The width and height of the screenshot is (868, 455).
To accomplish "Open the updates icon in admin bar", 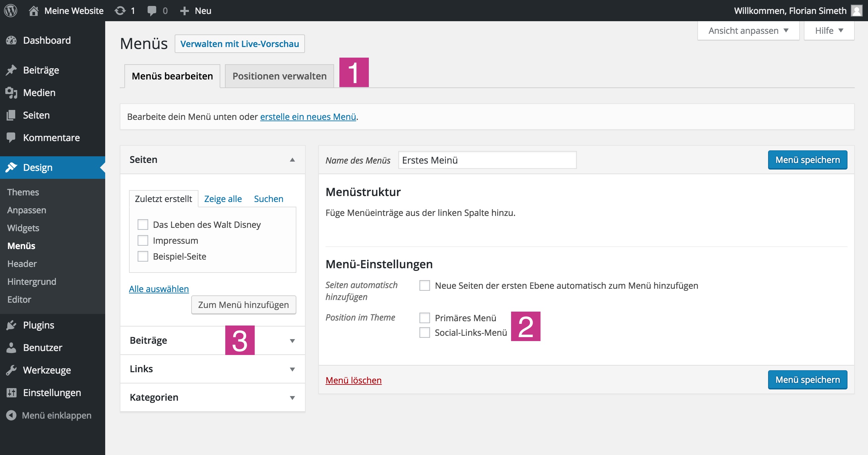I will 120,11.
